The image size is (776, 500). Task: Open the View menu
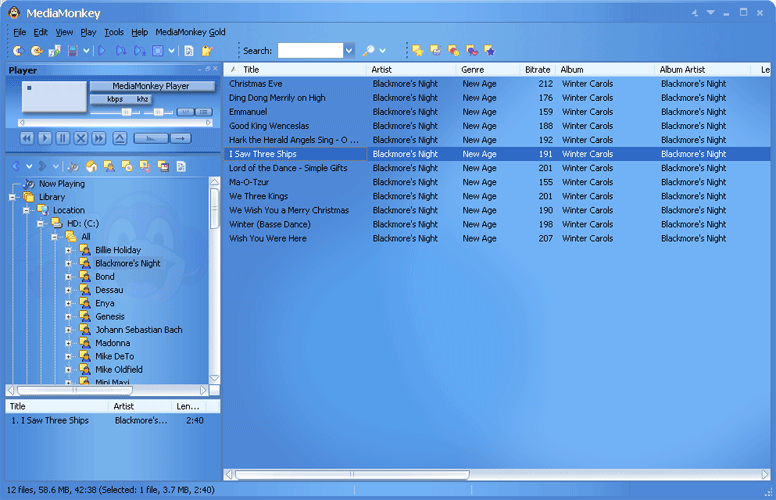point(64,32)
